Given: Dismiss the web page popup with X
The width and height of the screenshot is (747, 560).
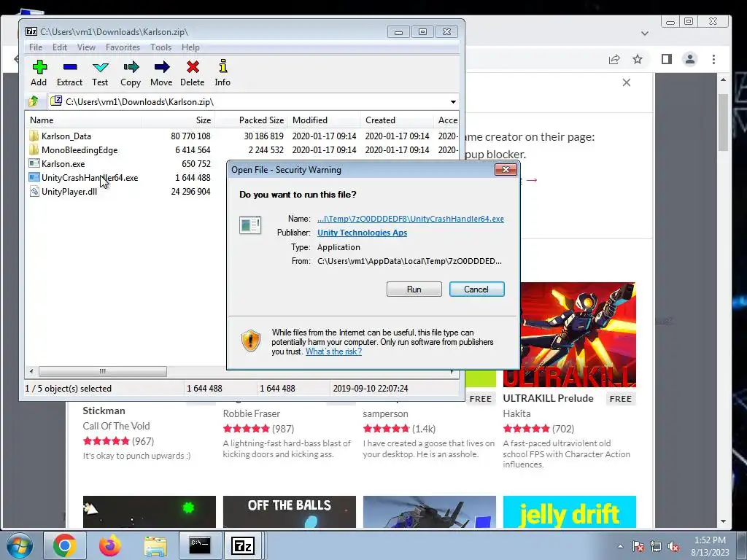Looking at the screenshot, I should click(x=627, y=82).
